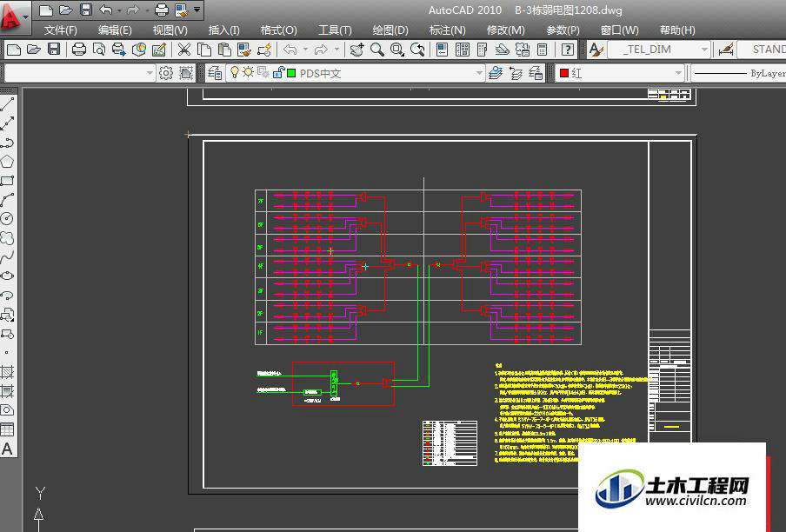The height and width of the screenshot is (532, 786).
Task: Open the 文件(F) menu
Action: click(x=61, y=30)
